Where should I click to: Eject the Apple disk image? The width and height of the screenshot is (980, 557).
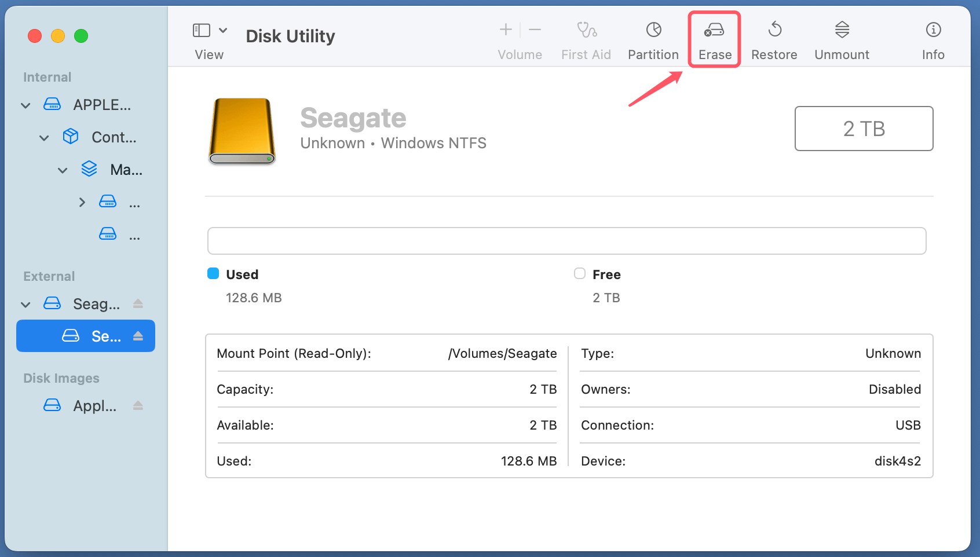click(x=138, y=406)
